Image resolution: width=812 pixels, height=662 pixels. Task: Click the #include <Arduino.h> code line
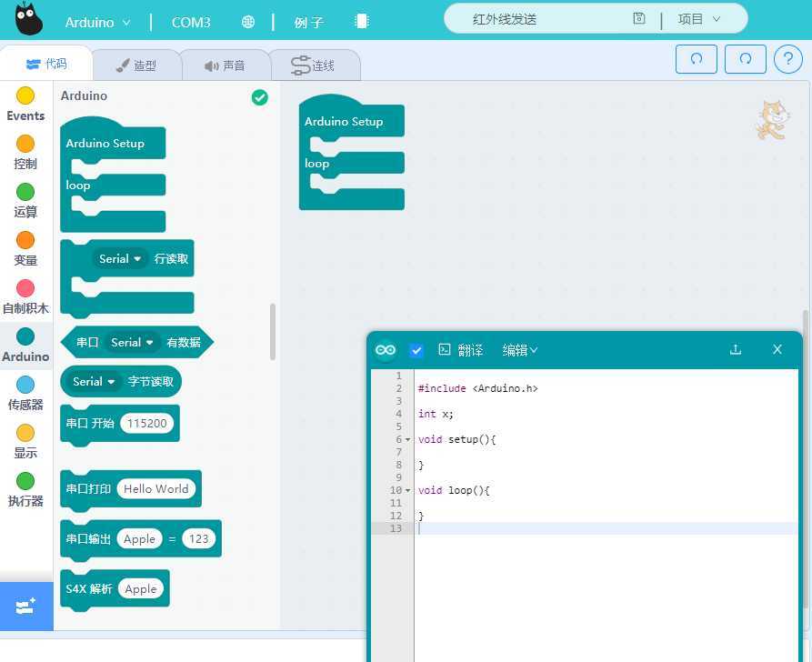click(478, 388)
